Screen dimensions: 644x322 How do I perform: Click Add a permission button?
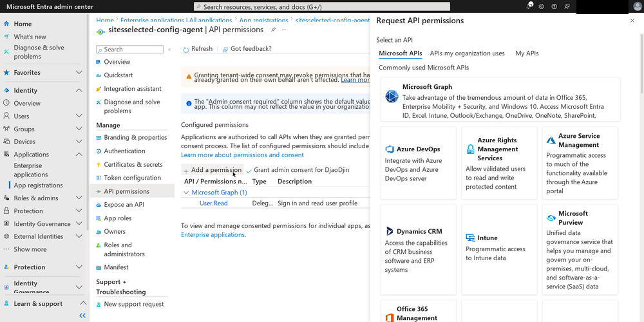213,170
